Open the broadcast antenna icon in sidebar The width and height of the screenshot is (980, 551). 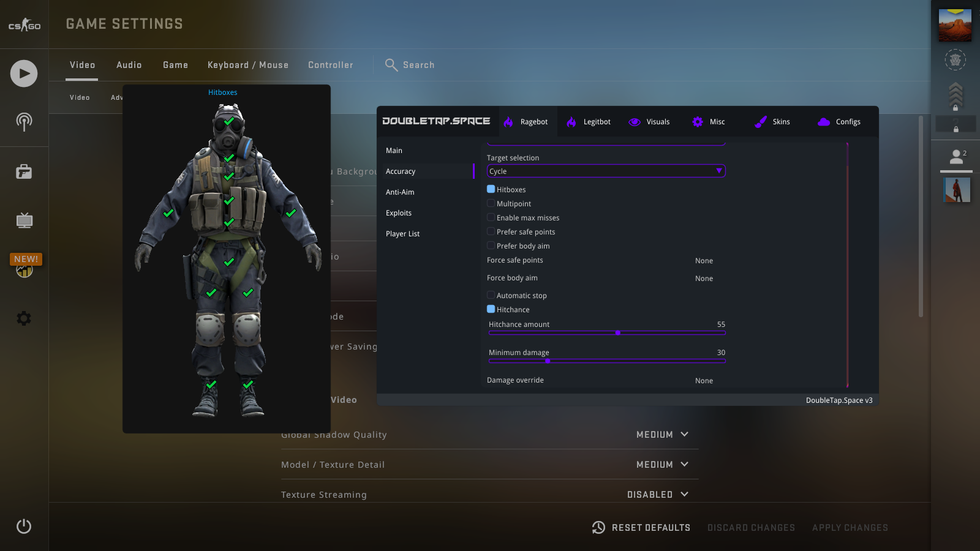point(24,122)
